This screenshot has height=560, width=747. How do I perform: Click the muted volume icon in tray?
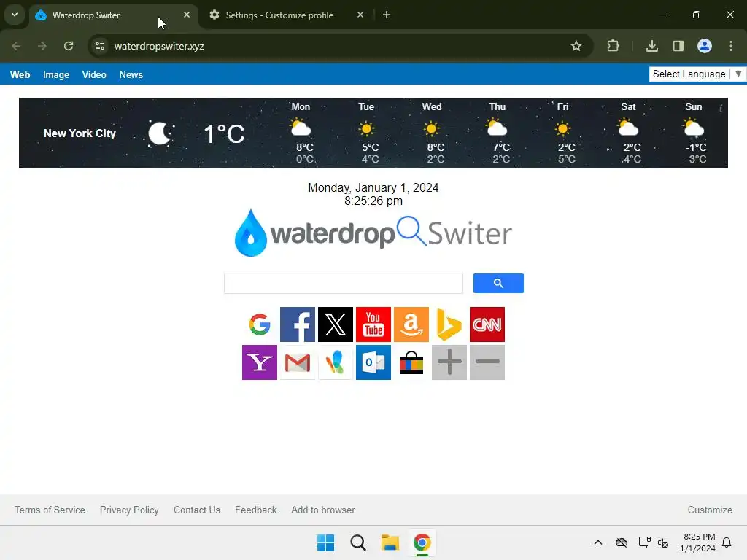coord(663,542)
